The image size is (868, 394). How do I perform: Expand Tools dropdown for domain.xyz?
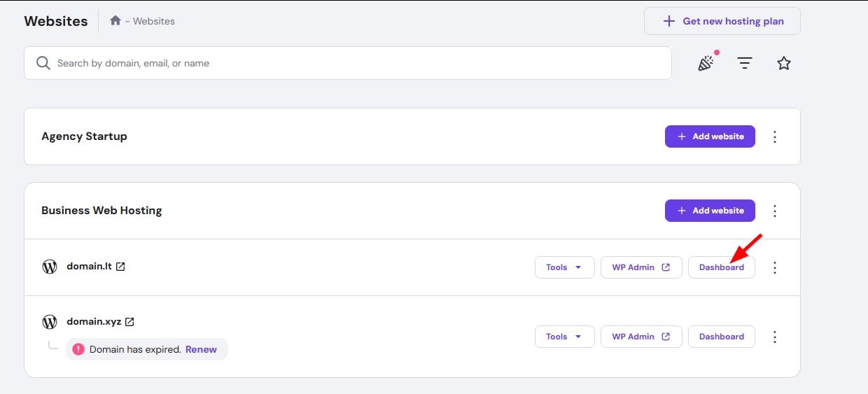pyautogui.click(x=564, y=337)
